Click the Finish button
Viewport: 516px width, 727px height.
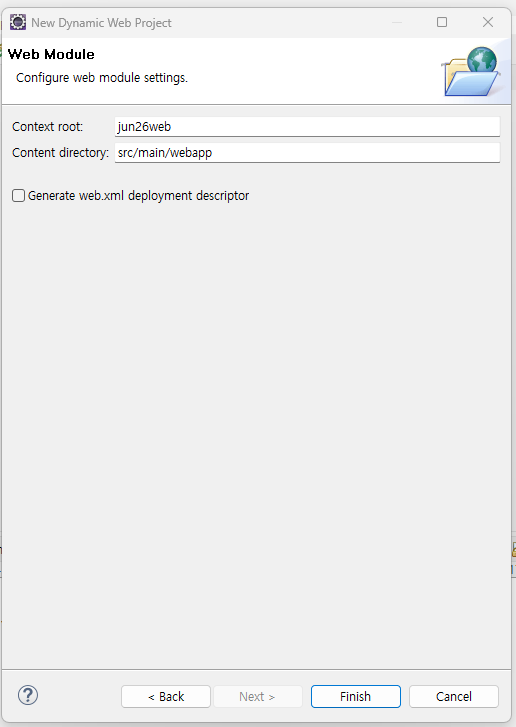click(x=356, y=696)
